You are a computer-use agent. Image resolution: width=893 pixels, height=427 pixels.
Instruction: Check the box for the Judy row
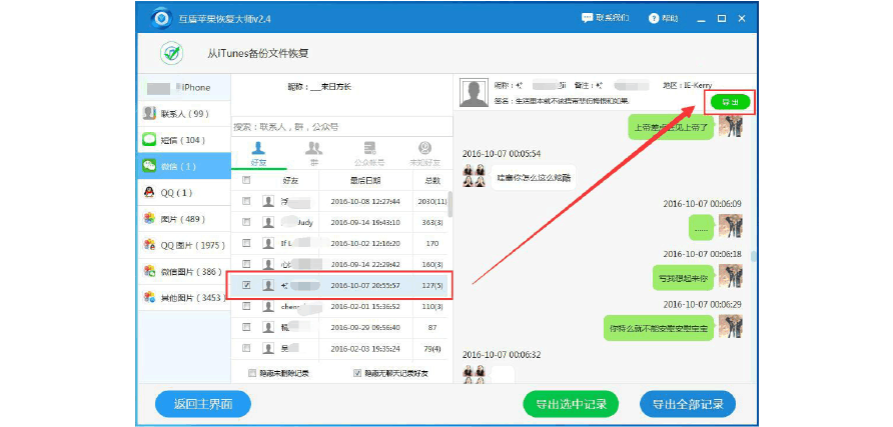[246, 222]
